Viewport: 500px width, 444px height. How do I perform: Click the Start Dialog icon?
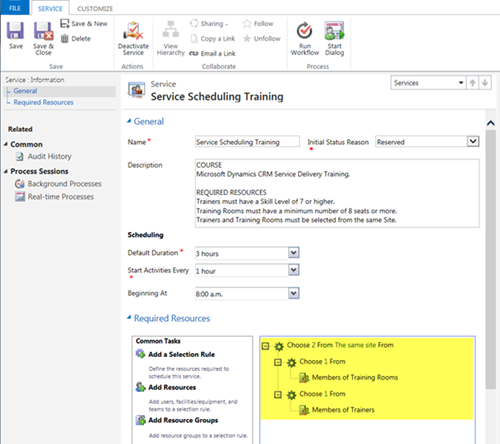click(x=334, y=31)
